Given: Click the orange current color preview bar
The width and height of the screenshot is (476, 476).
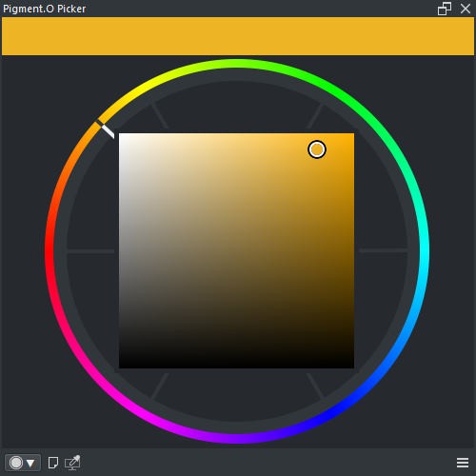Looking at the screenshot, I should pyautogui.click(x=238, y=36).
